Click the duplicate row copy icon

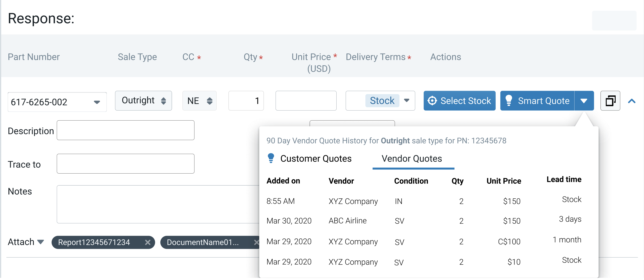[x=610, y=101]
